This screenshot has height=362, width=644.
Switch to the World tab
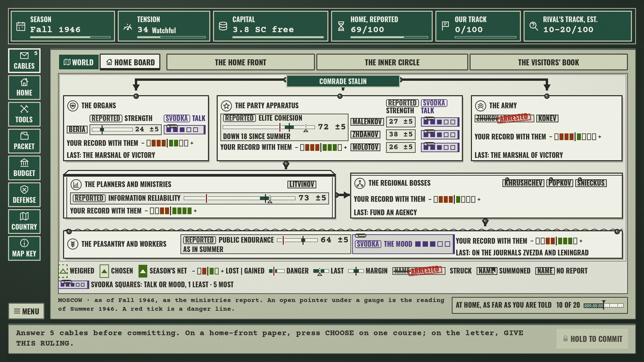point(79,62)
